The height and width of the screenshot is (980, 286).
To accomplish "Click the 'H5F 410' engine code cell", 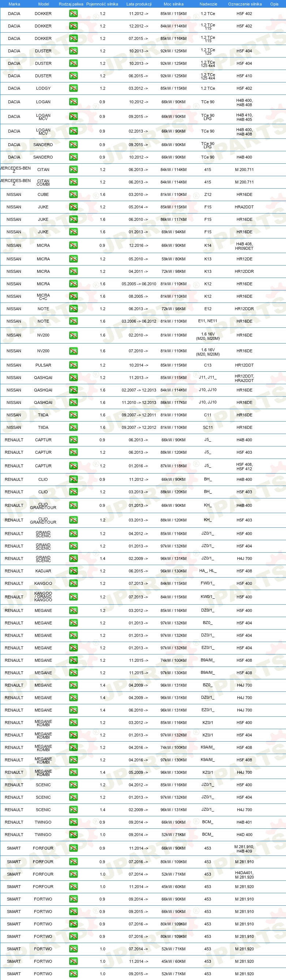I will tap(244, 76).
